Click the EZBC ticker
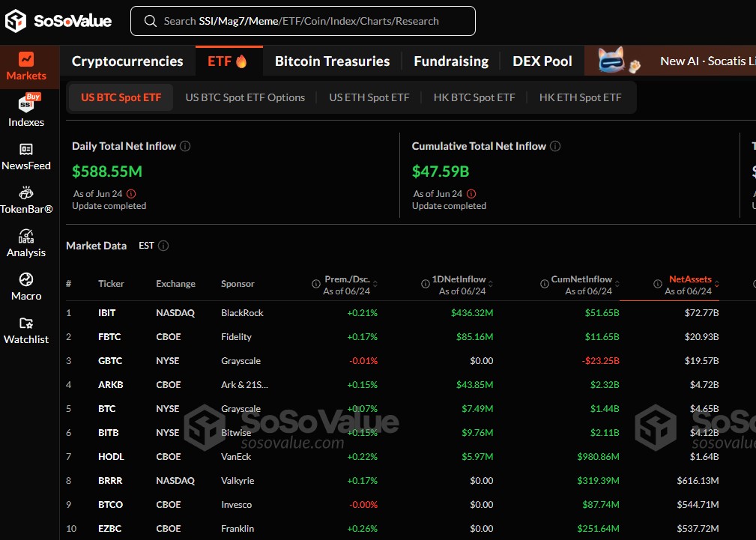The height and width of the screenshot is (540, 756). (x=109, y=529)
